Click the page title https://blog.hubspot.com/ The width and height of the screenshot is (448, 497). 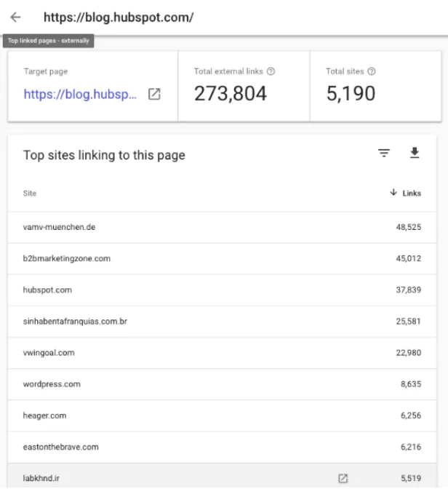119,17
